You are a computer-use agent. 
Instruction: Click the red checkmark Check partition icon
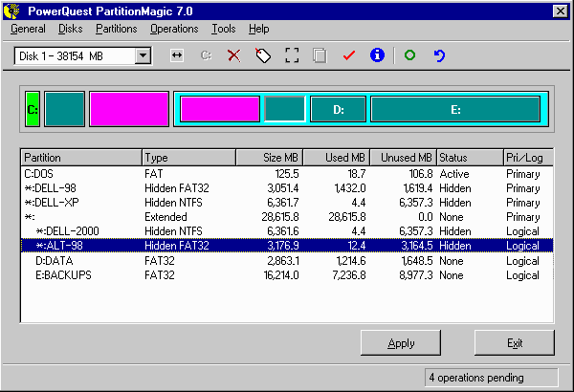[x=348, y=56]
